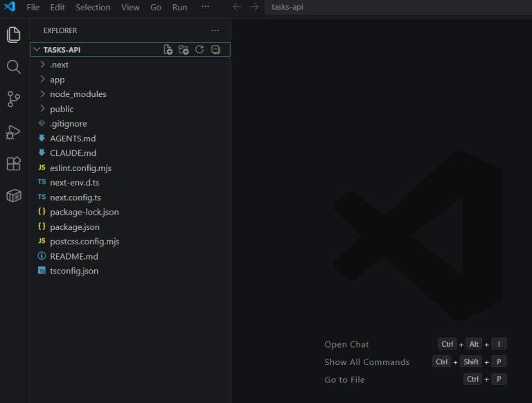
Task: Click the icon beside tsconfig.json
Action: pyautogui.click(x=42, y=270)
